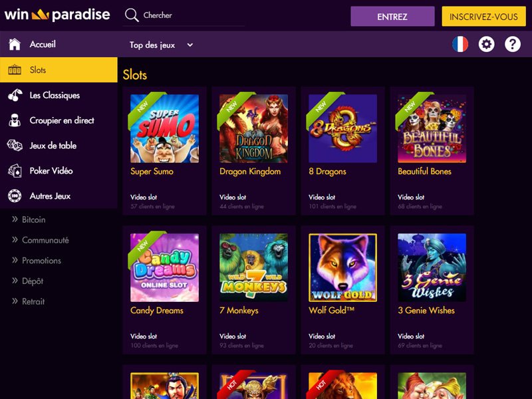Click the ENTREZ login button
532x399 pixels.
tap(392, 16)
